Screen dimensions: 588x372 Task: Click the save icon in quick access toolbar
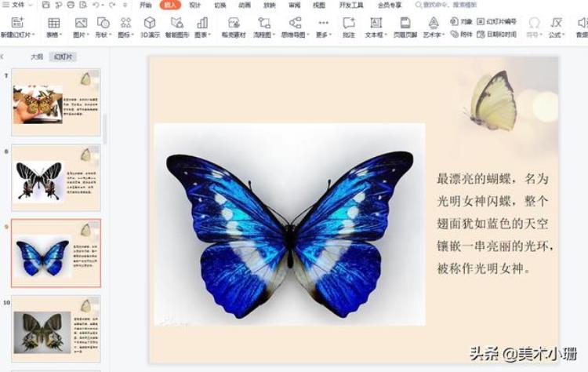(x=46, y=5)
